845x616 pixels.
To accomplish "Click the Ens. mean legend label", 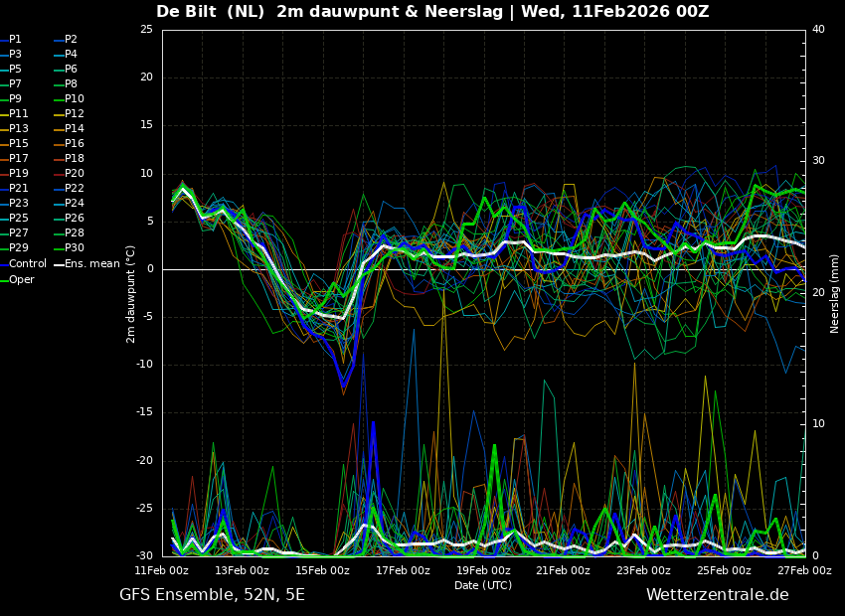I will 92,264.
